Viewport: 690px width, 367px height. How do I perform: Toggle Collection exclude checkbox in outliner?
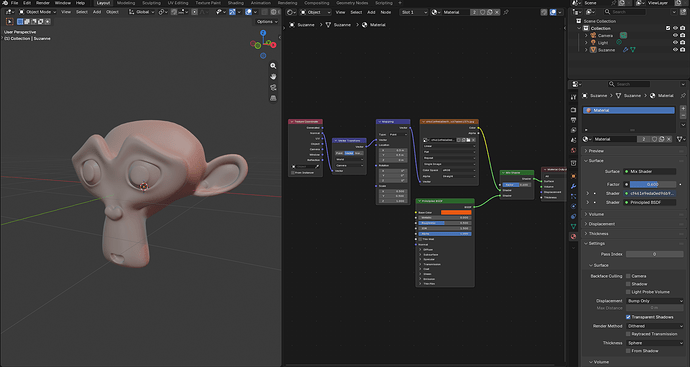(668, 28)
